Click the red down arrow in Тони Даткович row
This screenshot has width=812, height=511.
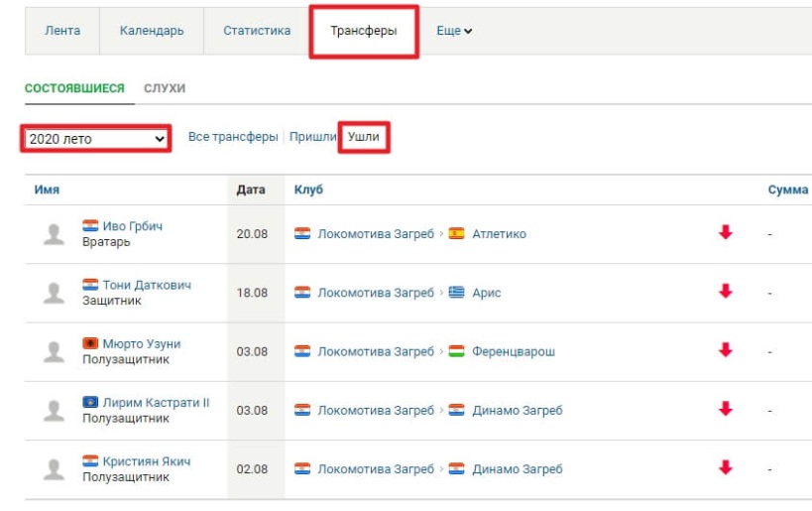coord(725,292)
